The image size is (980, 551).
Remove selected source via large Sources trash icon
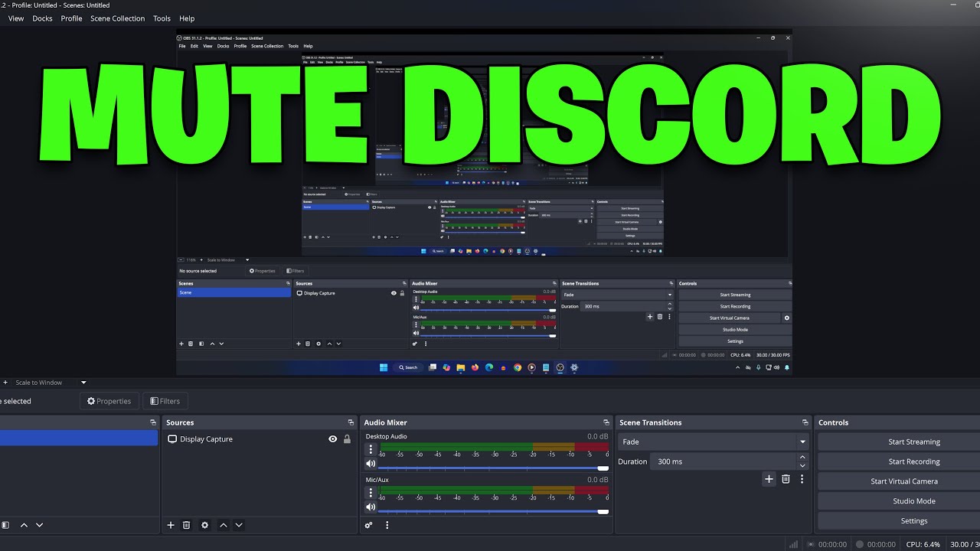click(x=186, y=525)
